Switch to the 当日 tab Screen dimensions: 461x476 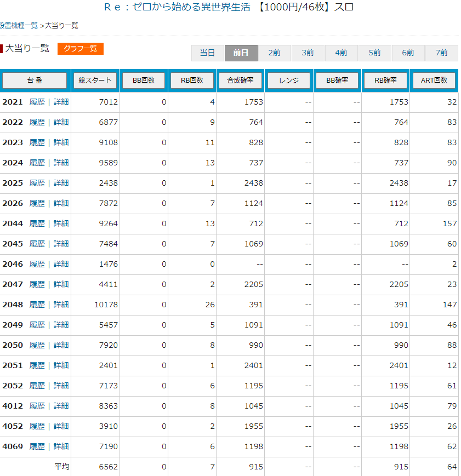[x=207, y=53]
